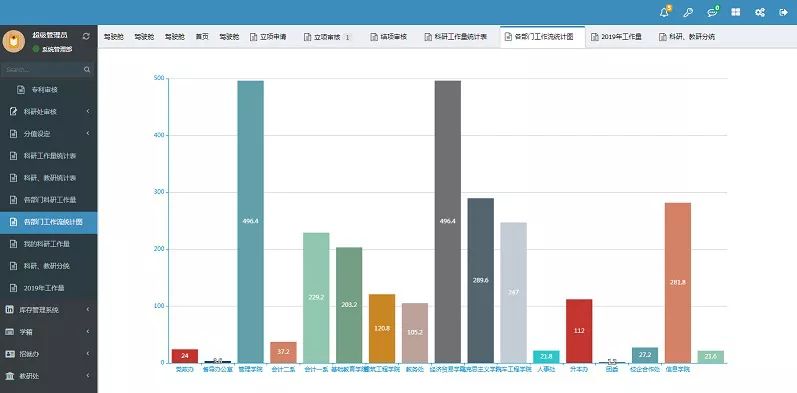The image size is (797, 393).
Task: Click the teal bar valued 27.2
Action: coord(645,355)
